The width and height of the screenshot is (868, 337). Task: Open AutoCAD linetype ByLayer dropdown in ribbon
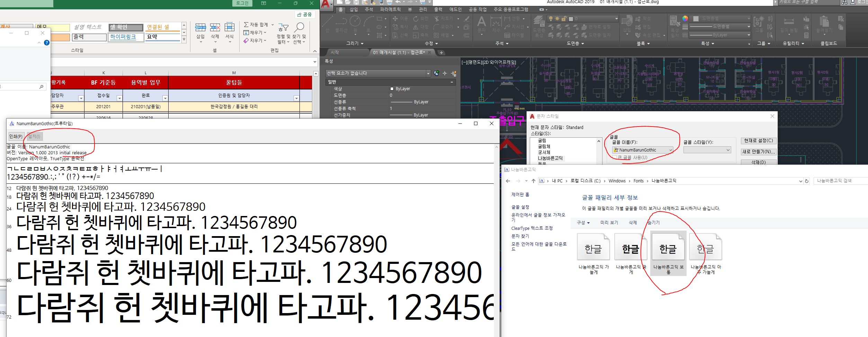[719, 35]
